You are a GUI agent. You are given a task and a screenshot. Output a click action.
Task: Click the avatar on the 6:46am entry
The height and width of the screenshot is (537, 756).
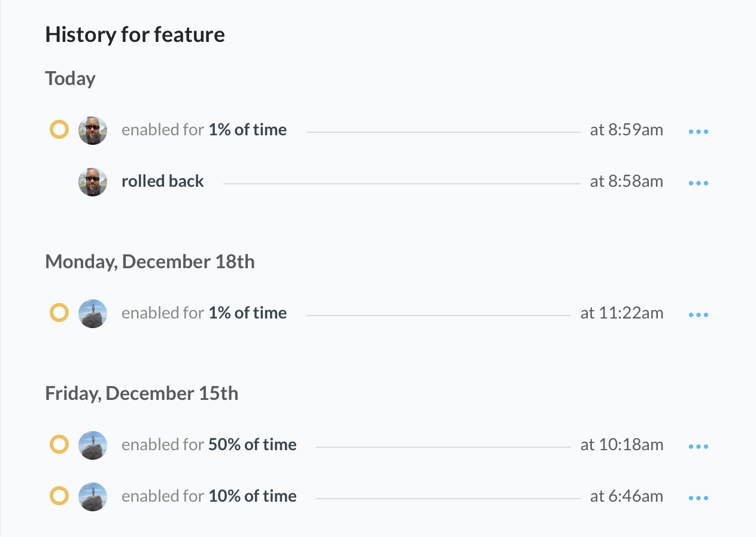pos(93,496)
